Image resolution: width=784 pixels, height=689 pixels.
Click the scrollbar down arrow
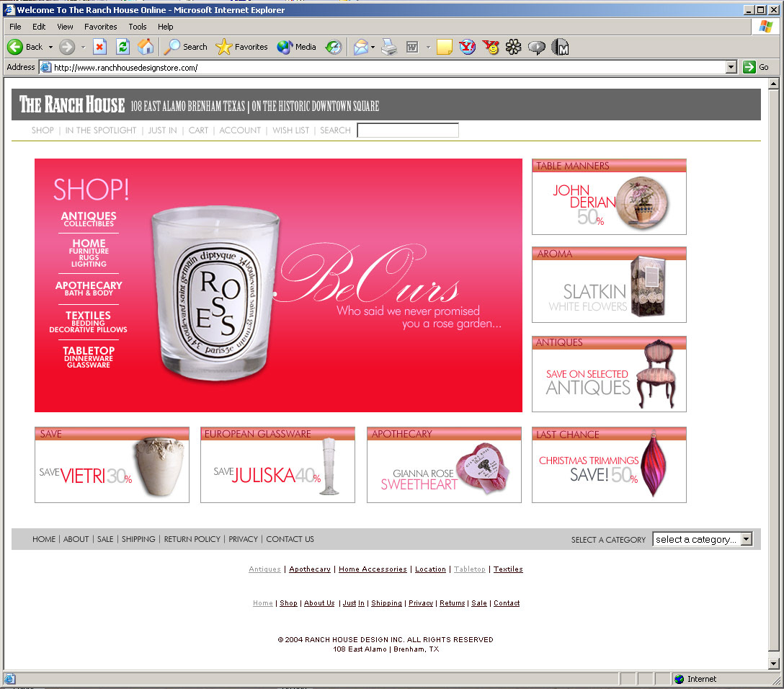(x=773, y=664)
